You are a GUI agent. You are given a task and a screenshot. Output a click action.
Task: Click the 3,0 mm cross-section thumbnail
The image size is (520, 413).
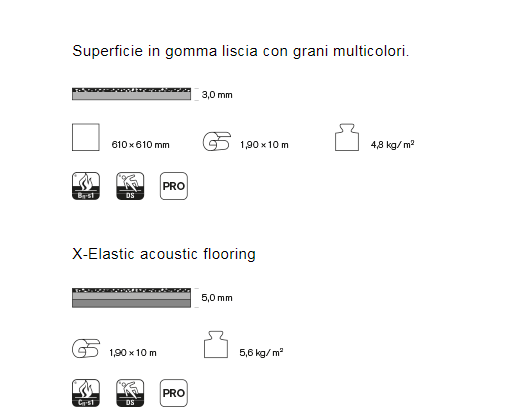click(x=131, y=94)
